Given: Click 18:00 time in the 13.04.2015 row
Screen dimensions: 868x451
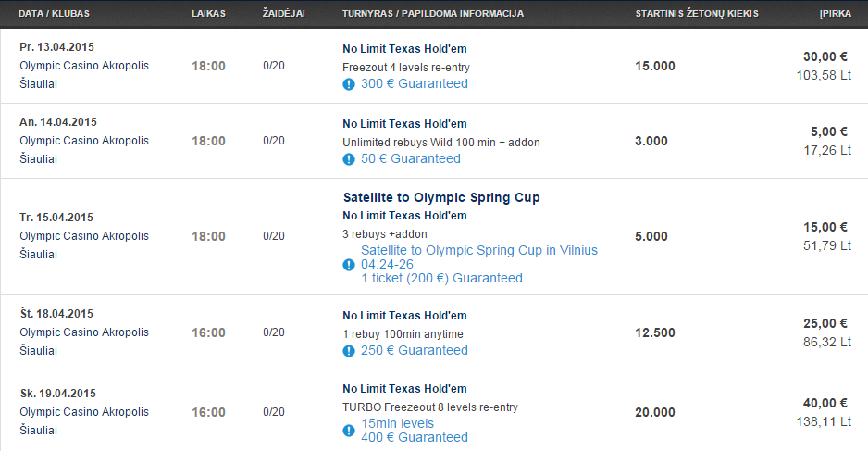Looking at the screenshot, I should pos(209,66).
